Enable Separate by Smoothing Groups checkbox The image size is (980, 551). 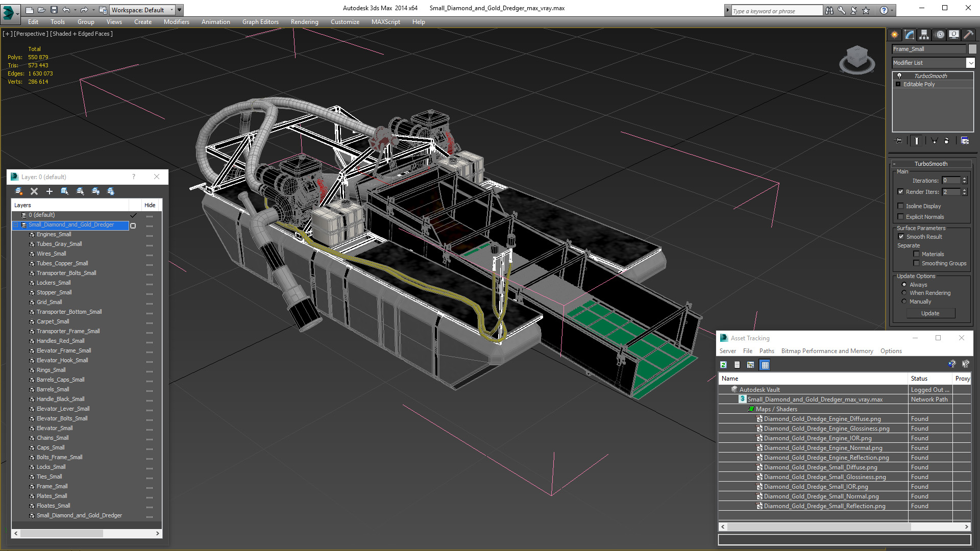point(916,263)
